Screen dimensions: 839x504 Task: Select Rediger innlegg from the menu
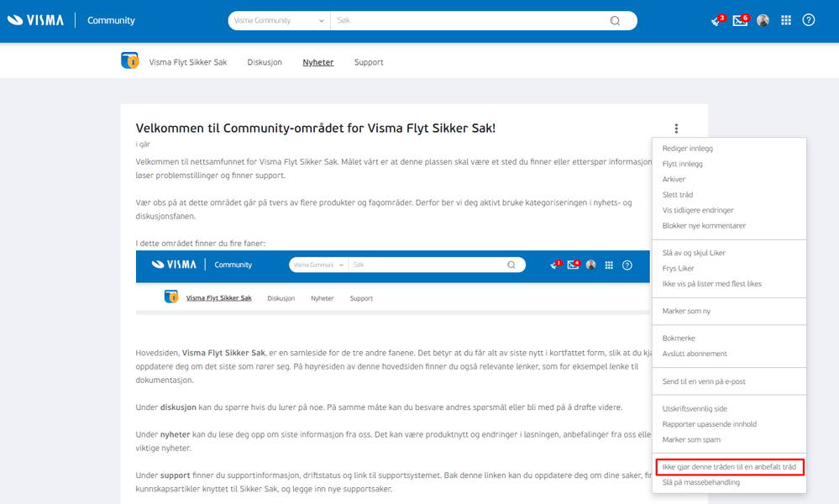688,148
